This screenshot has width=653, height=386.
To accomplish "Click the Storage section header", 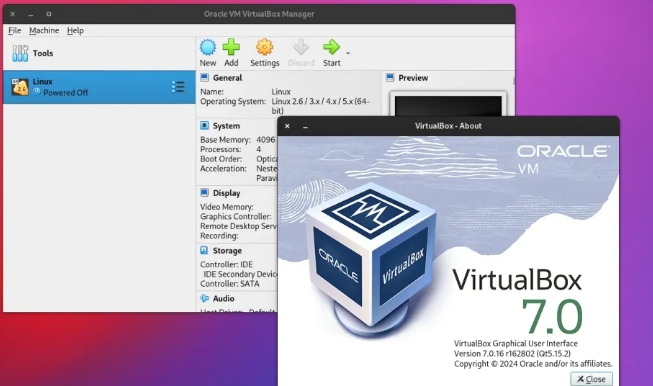I will click(227, 251).
